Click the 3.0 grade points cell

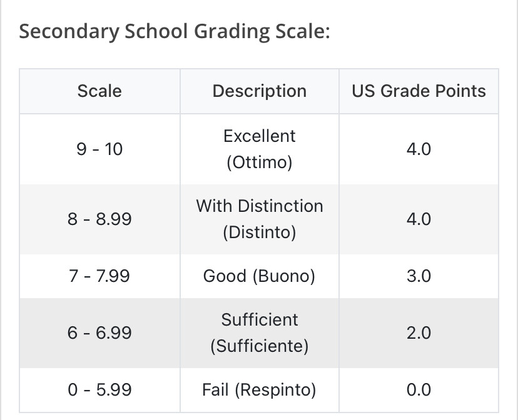(419, 276)
